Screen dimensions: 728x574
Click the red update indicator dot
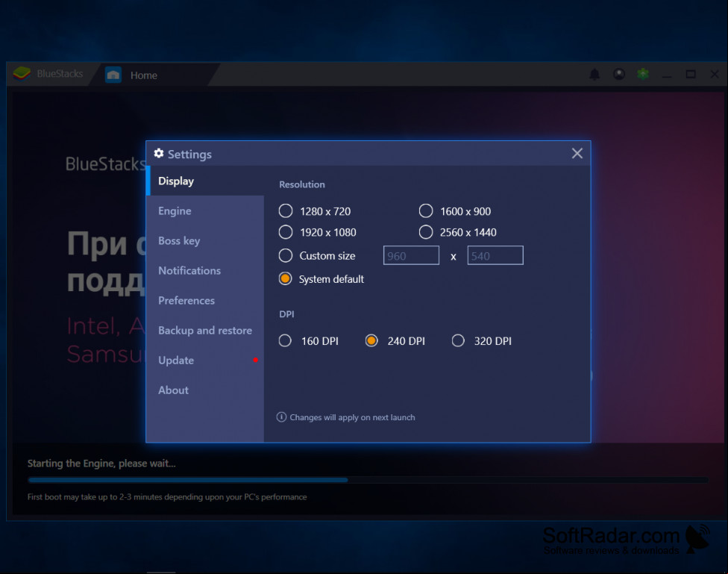(255, 360)
